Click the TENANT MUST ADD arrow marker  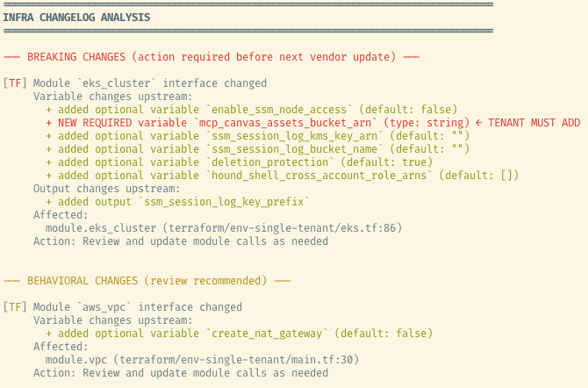527,123
